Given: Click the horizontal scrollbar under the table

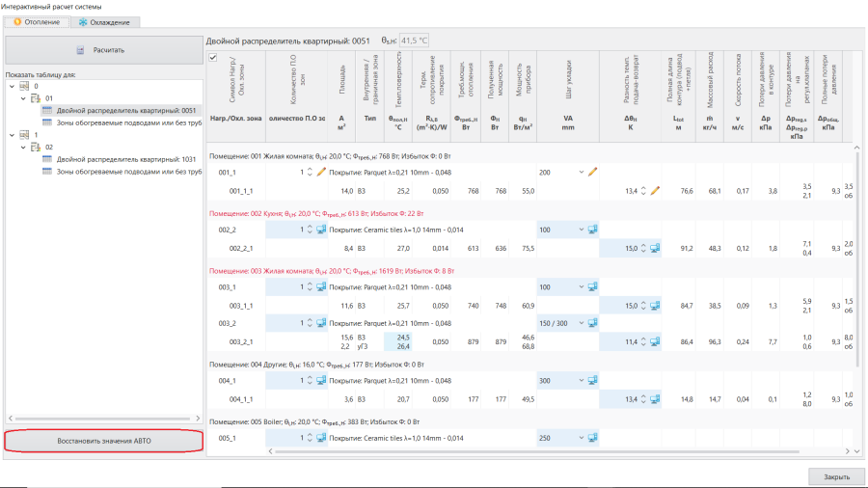Looking at the screenshot, I should tap(537, 451).
